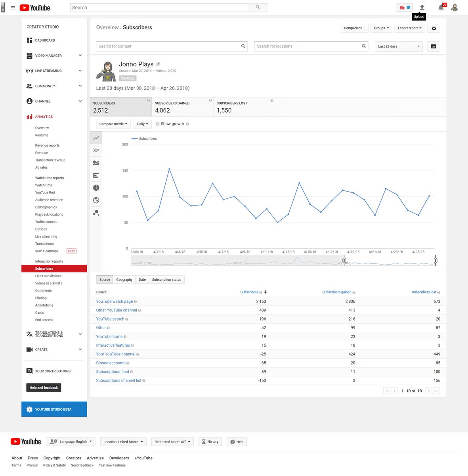Expand Translations & Transcriptions section
This screenshot has height=476, width=468.
click(x=80, y=334)
